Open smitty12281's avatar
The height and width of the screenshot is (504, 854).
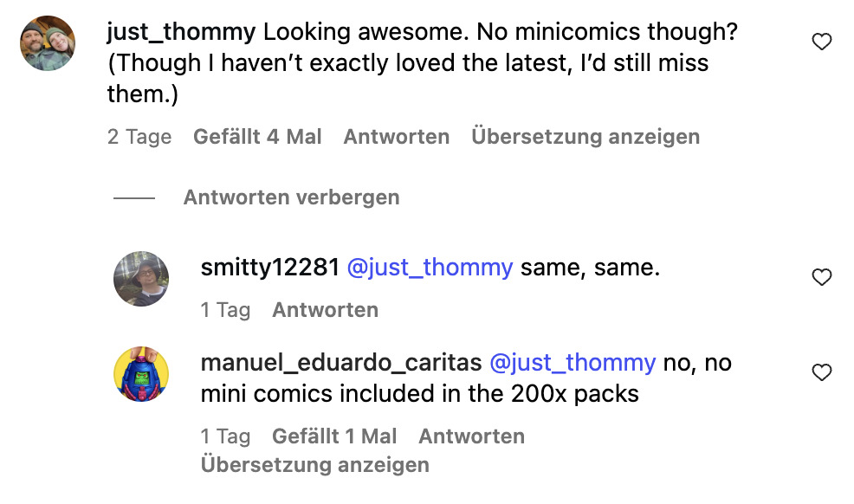point(141,279)
